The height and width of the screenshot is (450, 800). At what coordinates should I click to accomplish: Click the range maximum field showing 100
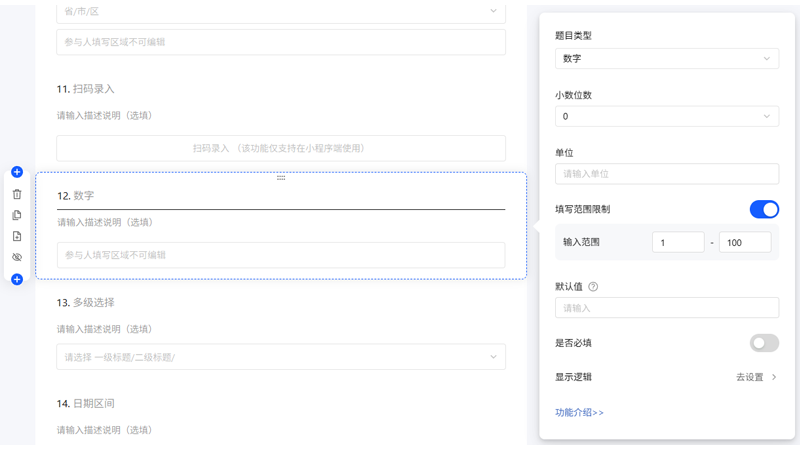745,242
